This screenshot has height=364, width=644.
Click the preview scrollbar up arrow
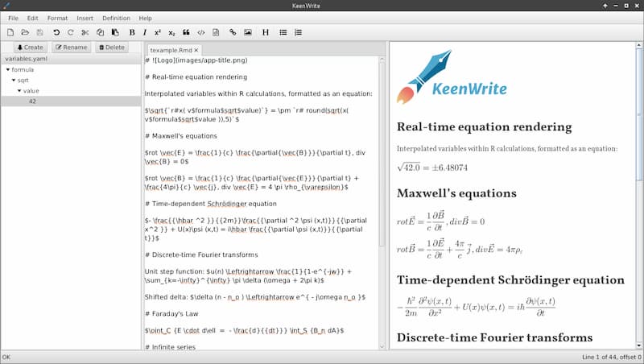click(638, 45)
